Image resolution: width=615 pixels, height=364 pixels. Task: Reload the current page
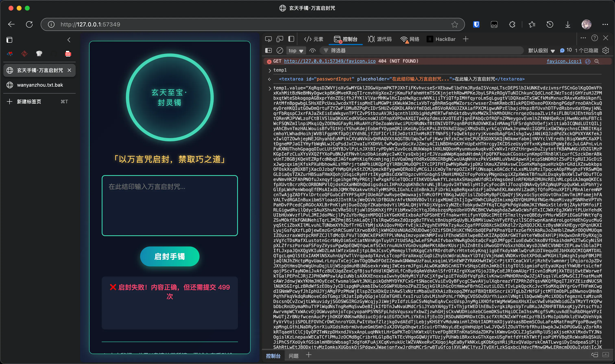[x=29, y=24]
